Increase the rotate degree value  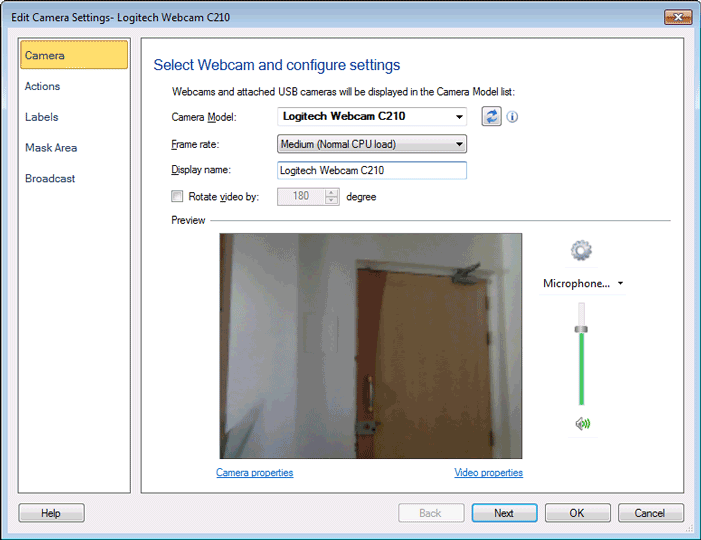pos(331,193)
